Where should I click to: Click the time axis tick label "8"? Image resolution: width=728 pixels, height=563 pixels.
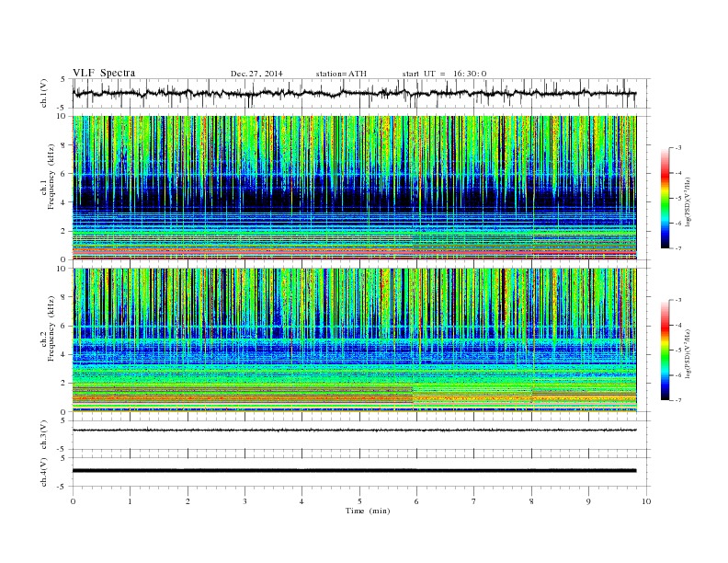coord(531,501)
